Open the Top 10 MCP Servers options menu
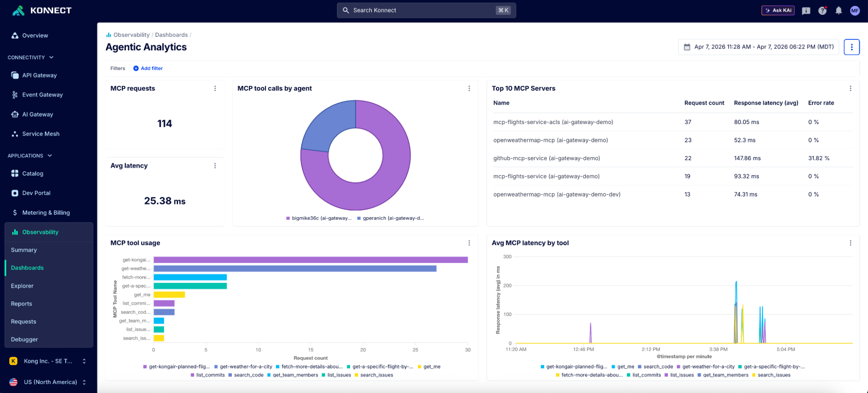This screenshot has height=393, width=868. [x=851, y=88]
